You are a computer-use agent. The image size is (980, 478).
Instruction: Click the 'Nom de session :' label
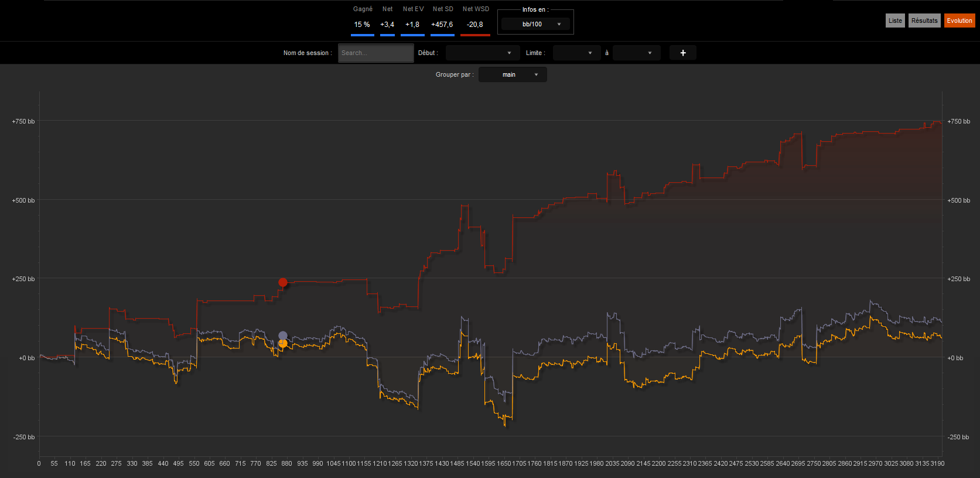pos(308,53)
